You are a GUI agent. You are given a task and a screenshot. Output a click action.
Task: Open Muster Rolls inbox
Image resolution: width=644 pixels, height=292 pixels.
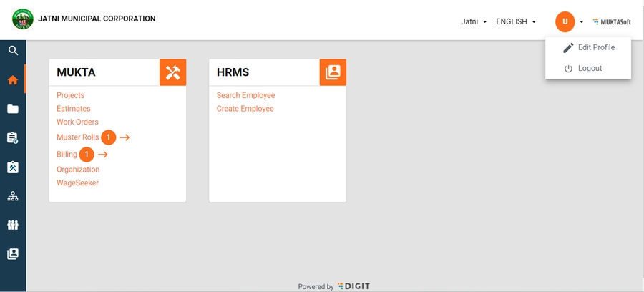click(77, 137)
